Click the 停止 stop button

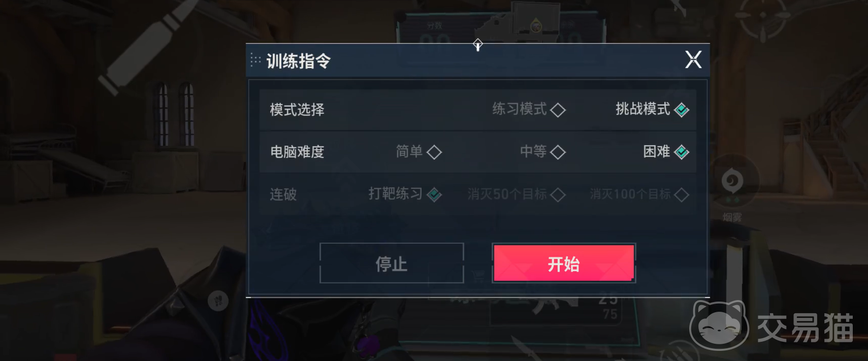392,263
